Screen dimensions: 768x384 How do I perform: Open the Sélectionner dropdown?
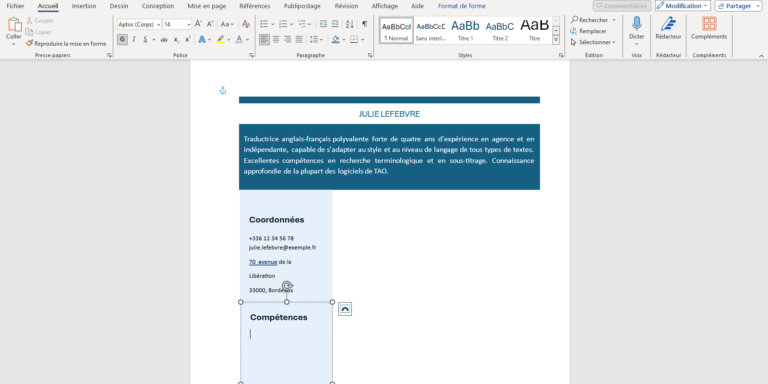tap(593, 42)
